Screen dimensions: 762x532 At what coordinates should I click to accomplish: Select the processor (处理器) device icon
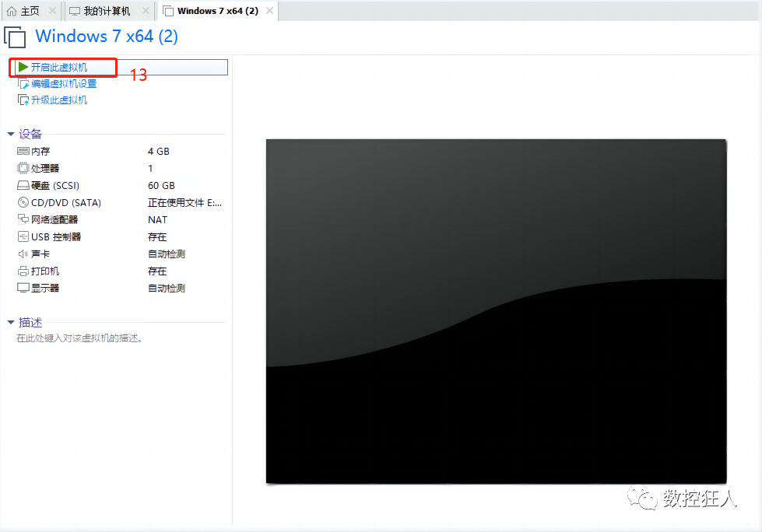pyautogui.click(x=23, y=168)
